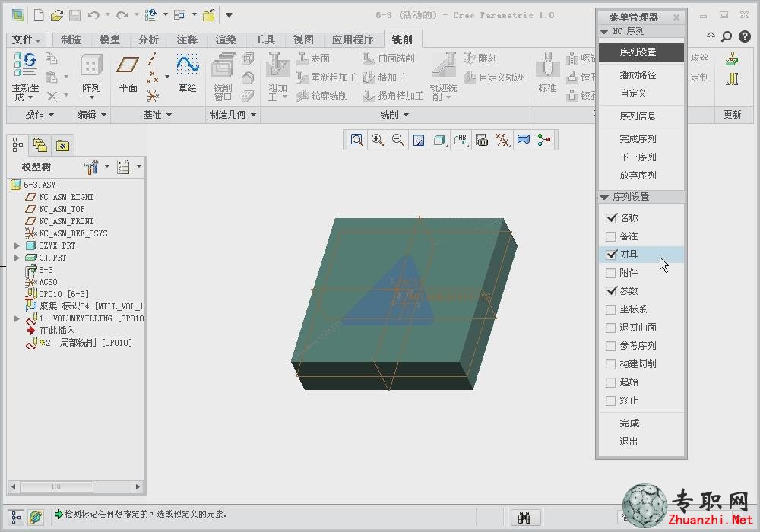Click the Refit view icon
The width and height of the screenshot is (760, 532).
point(356,141)
